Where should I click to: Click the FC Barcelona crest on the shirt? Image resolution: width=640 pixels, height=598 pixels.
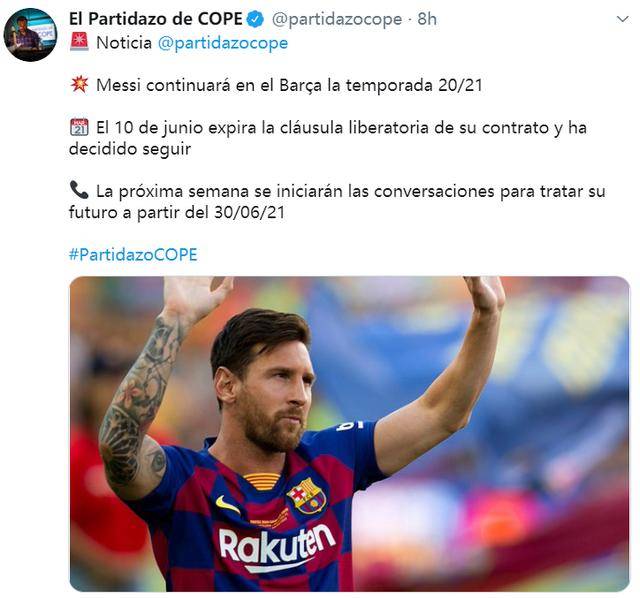(307, 496)
